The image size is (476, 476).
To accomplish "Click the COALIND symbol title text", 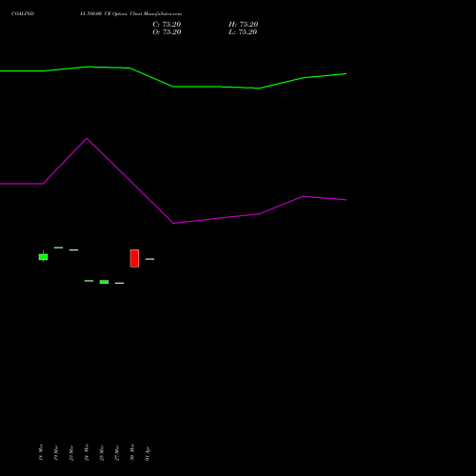I will click(23, 14).
